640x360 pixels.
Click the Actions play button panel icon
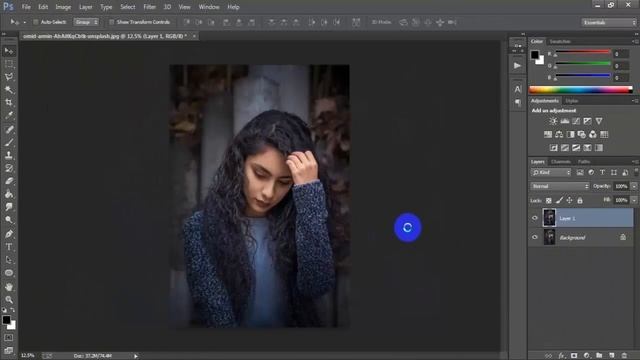click(x=518, y=66)
